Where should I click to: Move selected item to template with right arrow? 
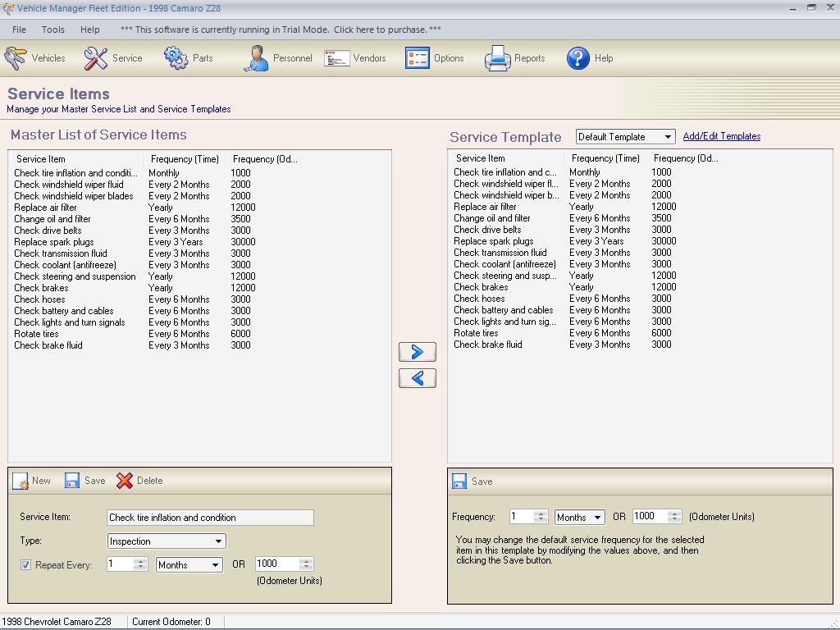[x=417, y=352]
